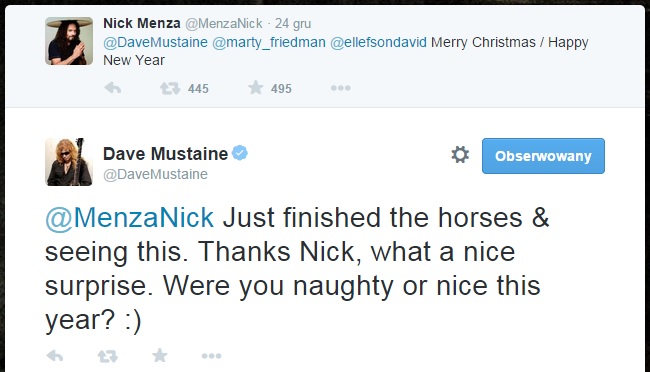Open Nick Menza's profile picture
Image resolution: width=650 pixels, height=372 pixels.
click(69, 41)
